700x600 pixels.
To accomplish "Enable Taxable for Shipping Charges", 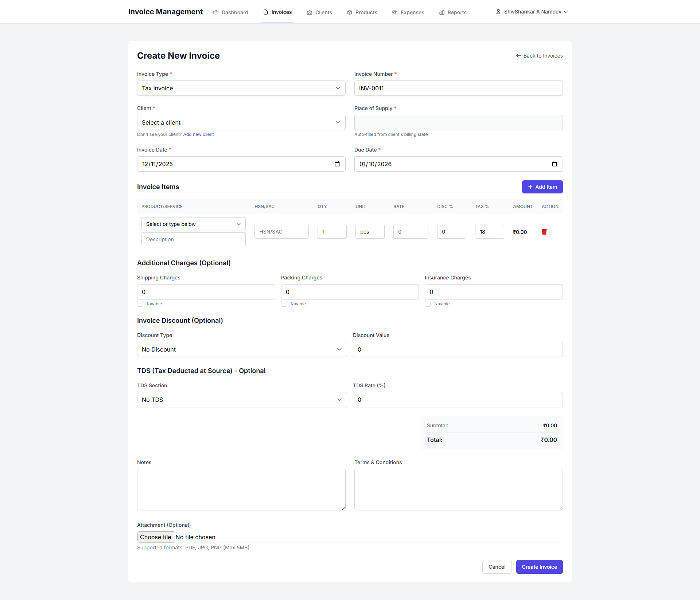I will 140,303.
